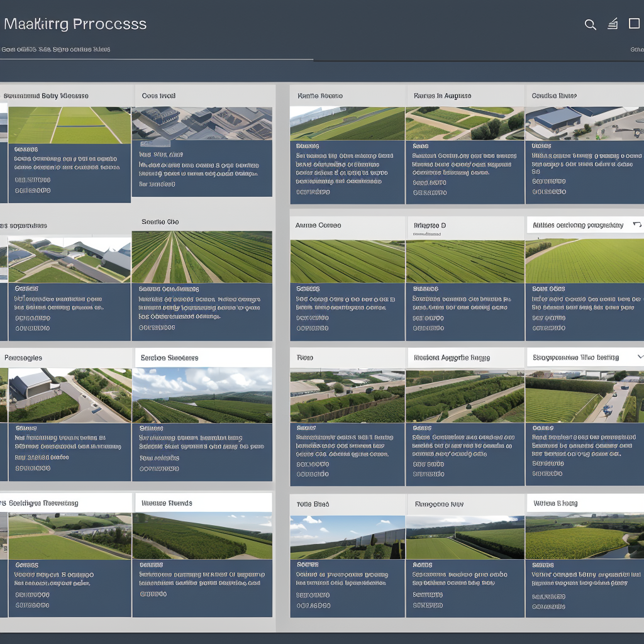This screenshot has width=644, height=644.
Task: Click the subtitle text under the page title
Action: [x=56, y=49]
